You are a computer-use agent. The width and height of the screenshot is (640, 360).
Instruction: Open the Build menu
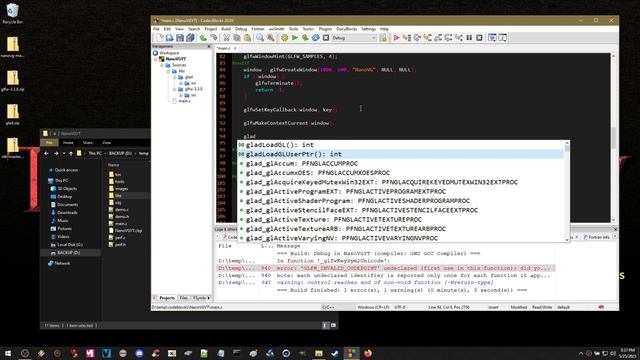click(x=226, y=29)
